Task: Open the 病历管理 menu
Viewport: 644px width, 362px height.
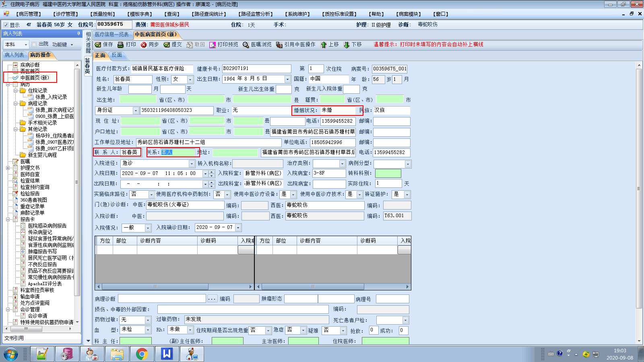Action: pyautogui.click(x=29, y=14)
